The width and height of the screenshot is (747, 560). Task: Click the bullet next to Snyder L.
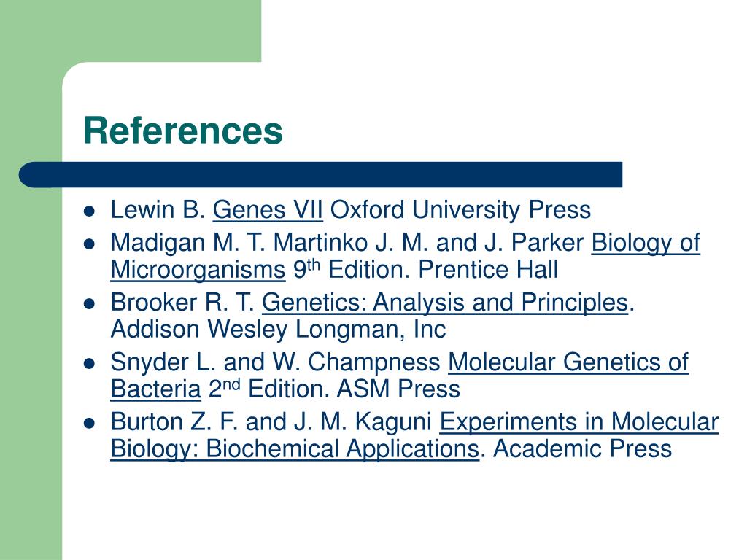89,364
